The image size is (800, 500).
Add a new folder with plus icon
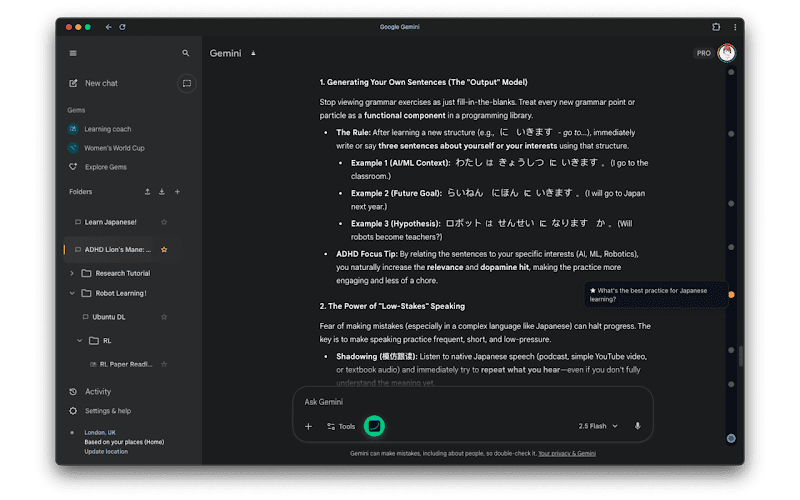tap(178, 191)
